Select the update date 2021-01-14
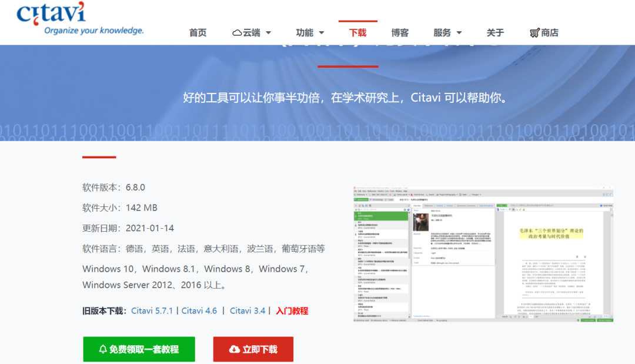The width and height of the screenshot is (635, 364). (150, 228)
